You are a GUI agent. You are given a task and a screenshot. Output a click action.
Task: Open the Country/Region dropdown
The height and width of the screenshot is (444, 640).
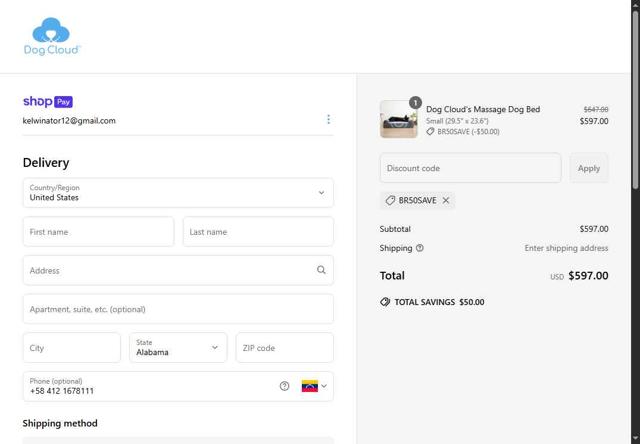pyautogui.click(x=178, y=193)
